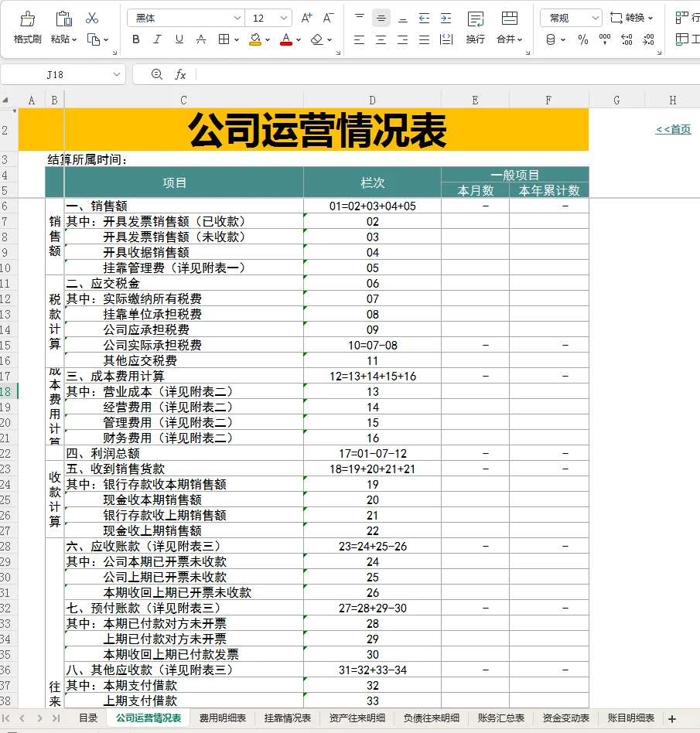
Task: Click the distributed alignment icon
Action: click(x=446, y=39)
